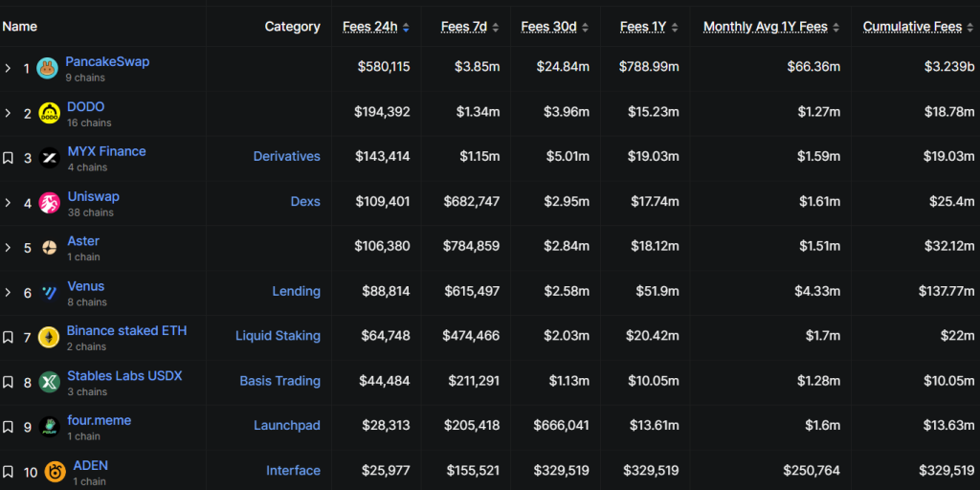
Task: Click the Aster logo icon
Action: 50,248
